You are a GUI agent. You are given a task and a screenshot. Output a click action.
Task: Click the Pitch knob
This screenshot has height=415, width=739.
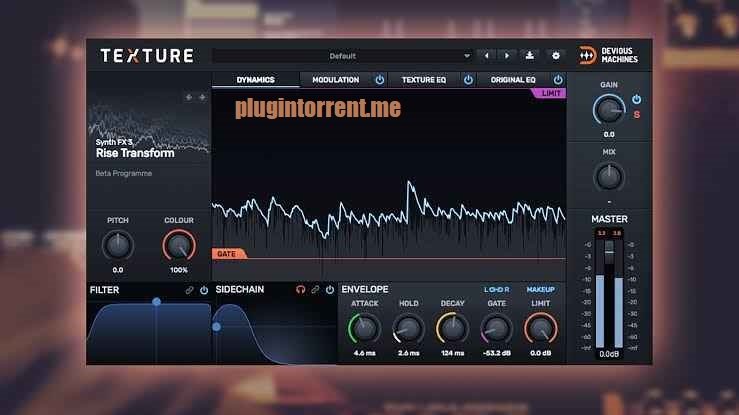pyautogui.click(x=117, y=245)
